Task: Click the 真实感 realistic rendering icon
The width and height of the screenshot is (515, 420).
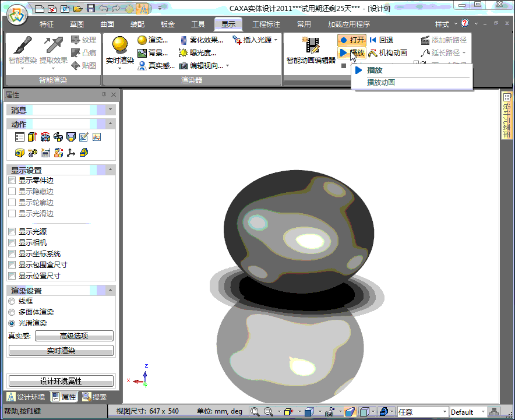Action: point(142,66)
